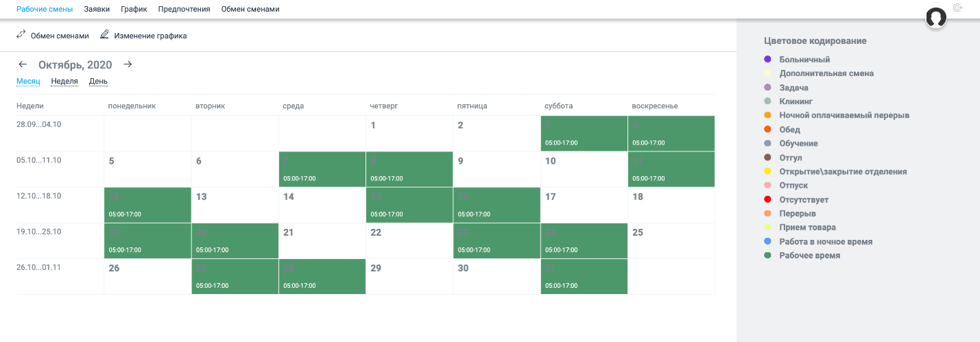Click the schedule change pencil icon
Image resolution: width=980 pixels, height=342 pixels.
[x=105, y=34]
